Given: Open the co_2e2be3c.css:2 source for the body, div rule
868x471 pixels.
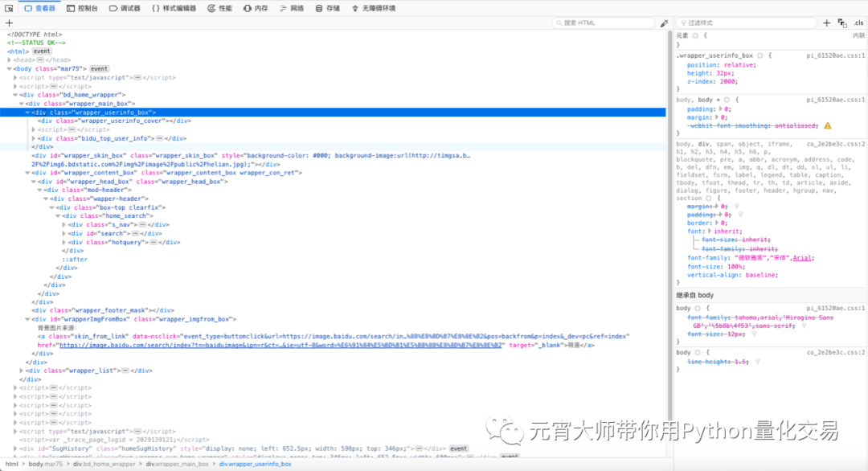Looking at the screenshot, I should pos(835,144).
